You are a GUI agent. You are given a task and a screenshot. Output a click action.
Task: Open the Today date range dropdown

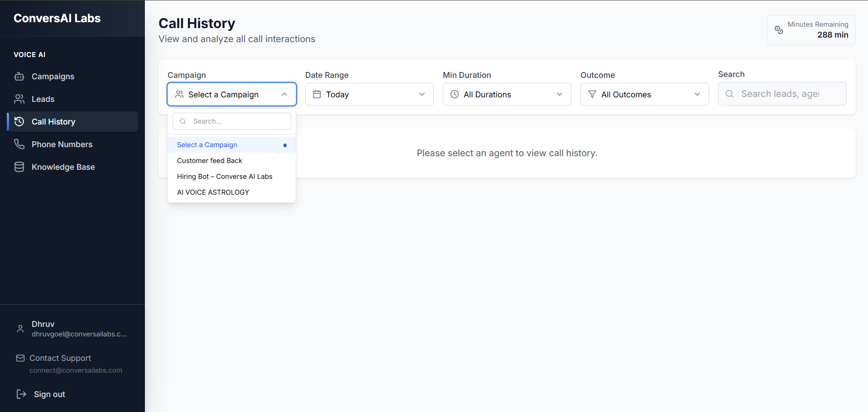[x=369, y=94]
